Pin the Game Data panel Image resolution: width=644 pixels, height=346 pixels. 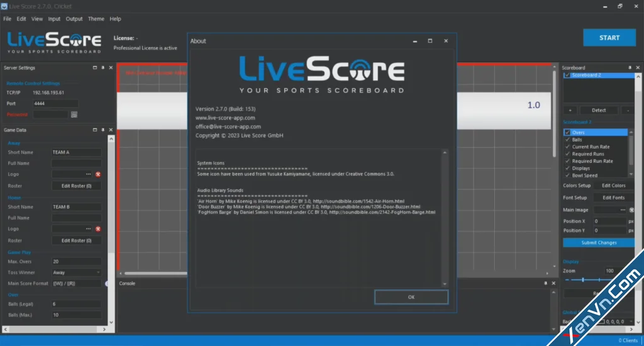[x=103, y=130]
